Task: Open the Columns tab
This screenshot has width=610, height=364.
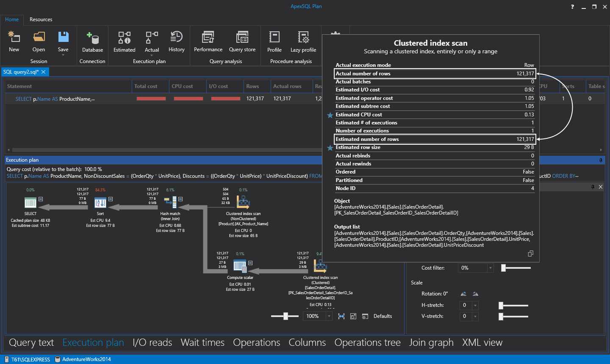Action: tap(307, 342)
